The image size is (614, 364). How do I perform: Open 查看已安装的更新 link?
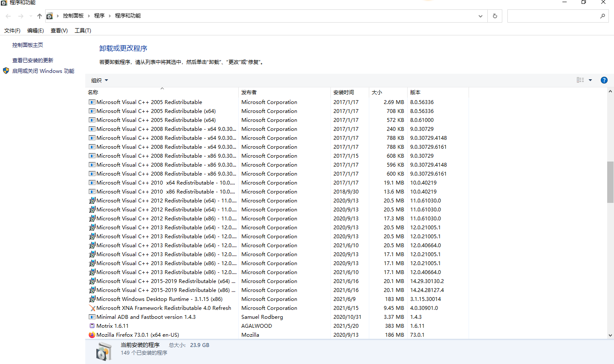pos(33,60)
